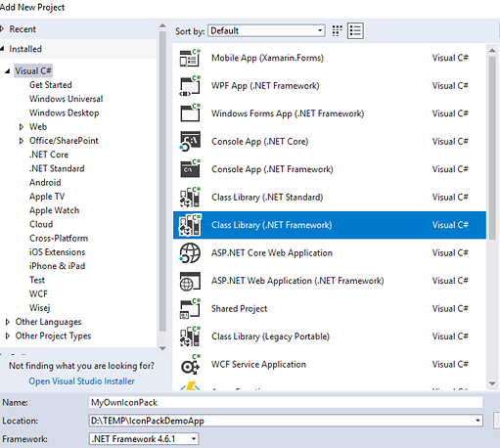Select the Apple TV category
The height and width of the screenshot is (448, 500).
tap(47, 197)
